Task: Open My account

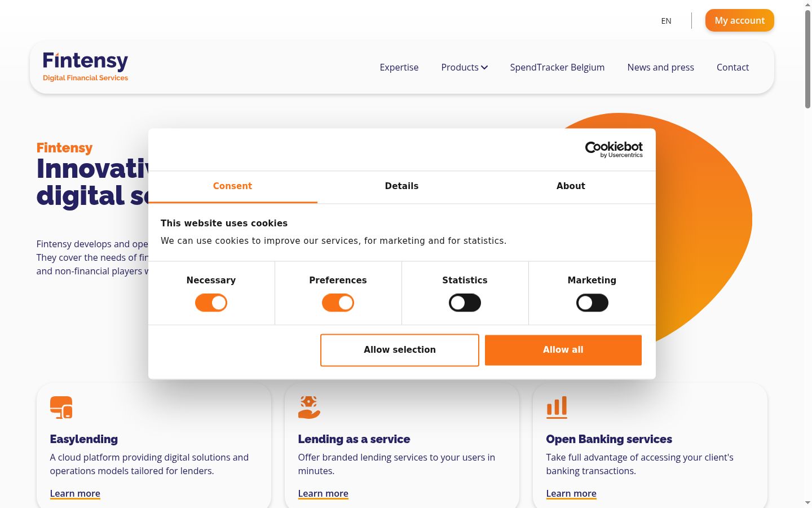Action: point(740,20)
